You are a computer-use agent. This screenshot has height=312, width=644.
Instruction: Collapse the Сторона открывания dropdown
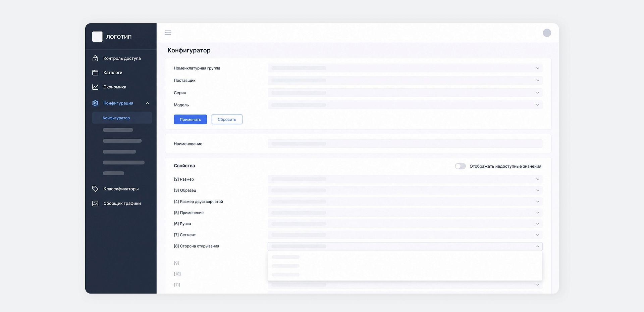537,246
